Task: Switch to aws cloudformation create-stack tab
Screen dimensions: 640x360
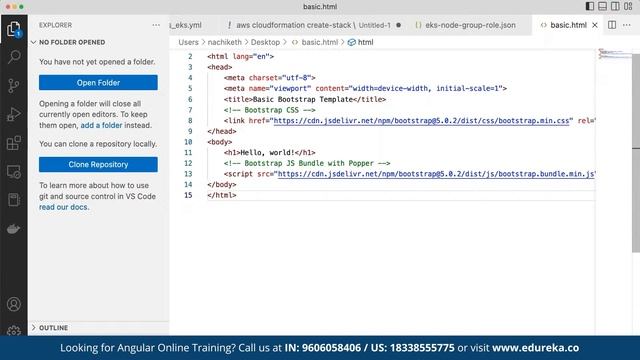Action: (x=313, y=25)
